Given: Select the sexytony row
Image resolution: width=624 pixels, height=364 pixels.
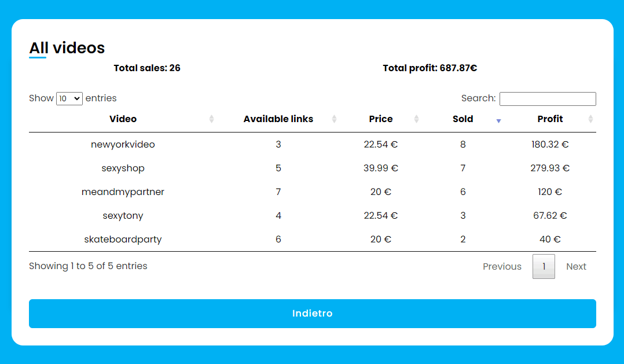Looking at the screenshot, I should tap(313, 216).
